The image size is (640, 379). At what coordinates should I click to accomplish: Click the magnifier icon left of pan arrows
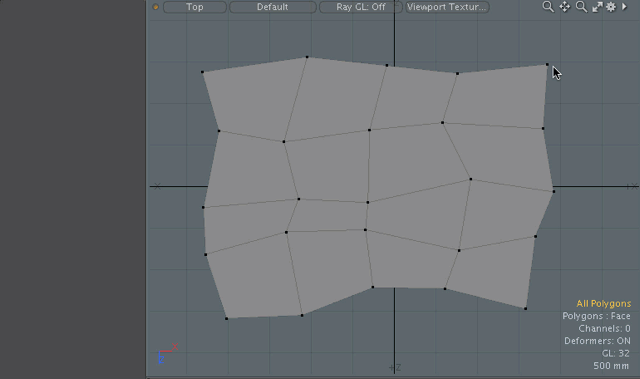[x=548, y=7]
